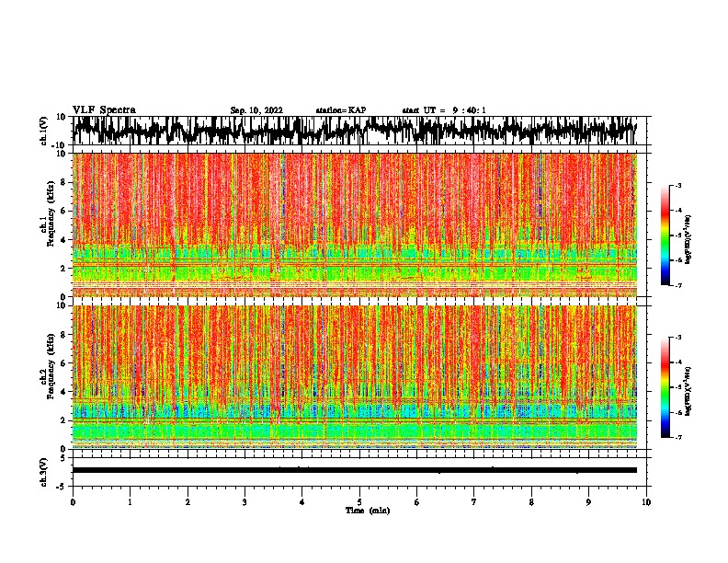
Task: Click the 'start UT = 9 : 40: 1' text
Action: coord(444,110)
